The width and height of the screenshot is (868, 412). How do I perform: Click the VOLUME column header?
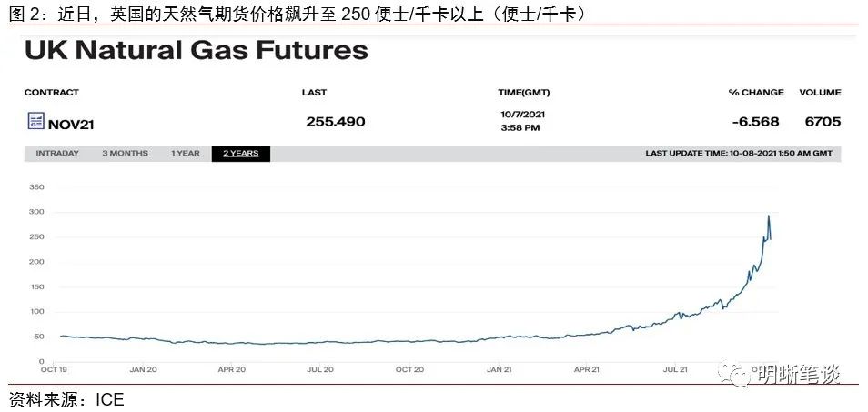(x=820, y=93)
